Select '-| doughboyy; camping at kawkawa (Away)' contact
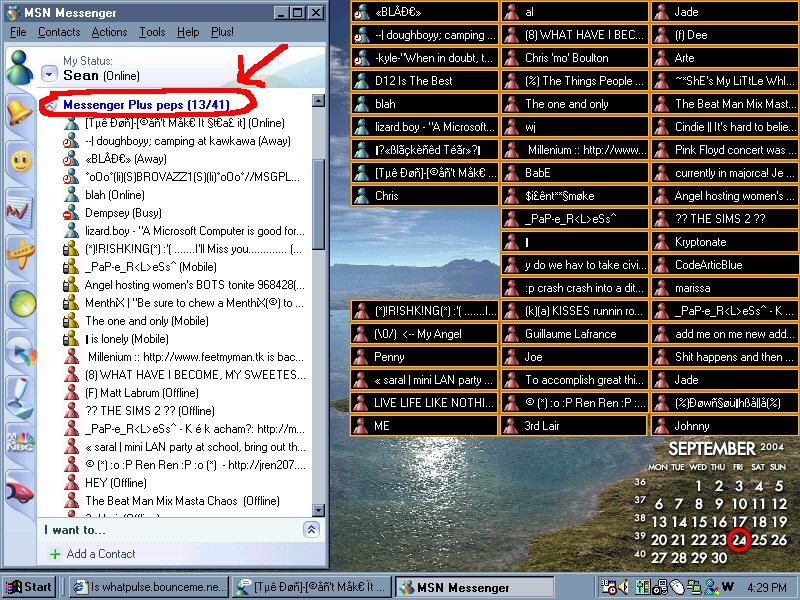800x600 pixels. coord(188,141)
